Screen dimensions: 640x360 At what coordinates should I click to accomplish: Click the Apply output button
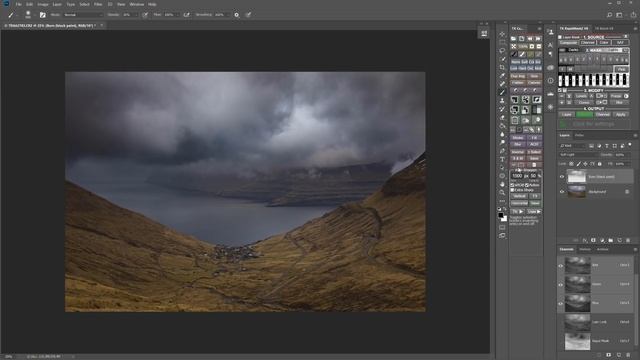pos(621,115)
